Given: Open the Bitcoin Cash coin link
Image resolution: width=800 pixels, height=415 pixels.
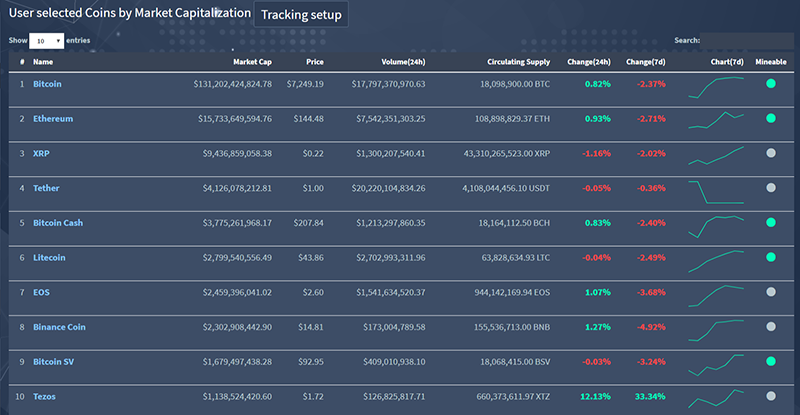Looking at the screenshot, I should 58,223.
